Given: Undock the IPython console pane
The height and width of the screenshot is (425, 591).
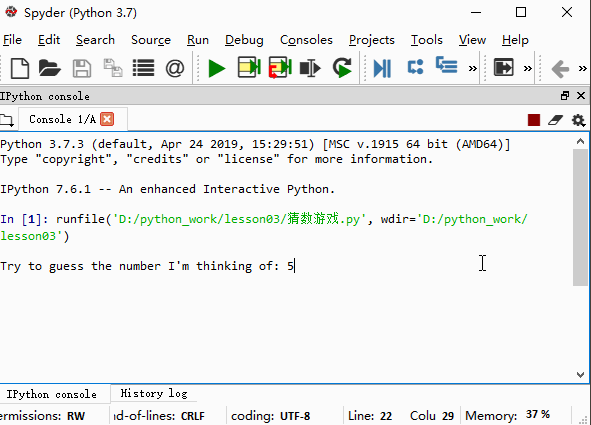Looking at the screenshot, I should pyautogui.click(x=565, y=96).
